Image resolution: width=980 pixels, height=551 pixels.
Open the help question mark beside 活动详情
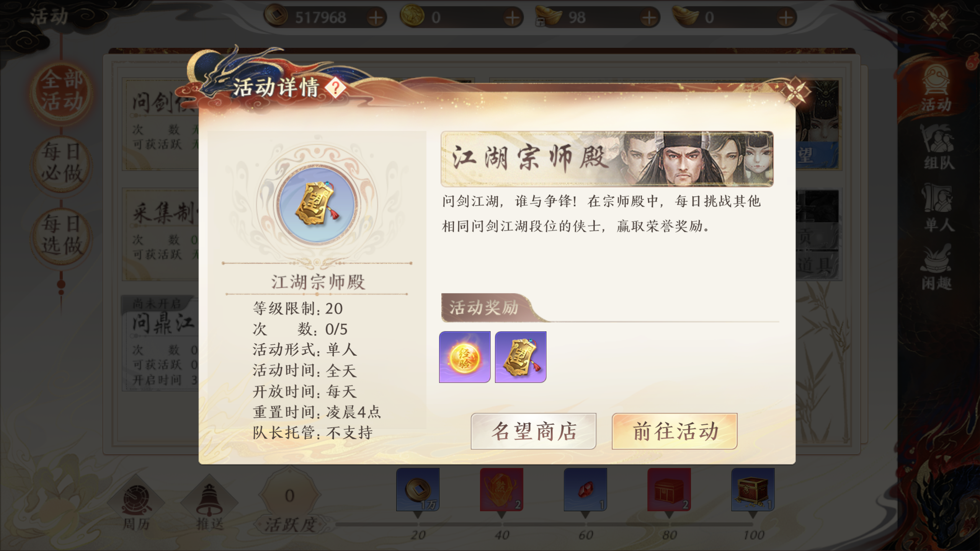click(335, 88)
